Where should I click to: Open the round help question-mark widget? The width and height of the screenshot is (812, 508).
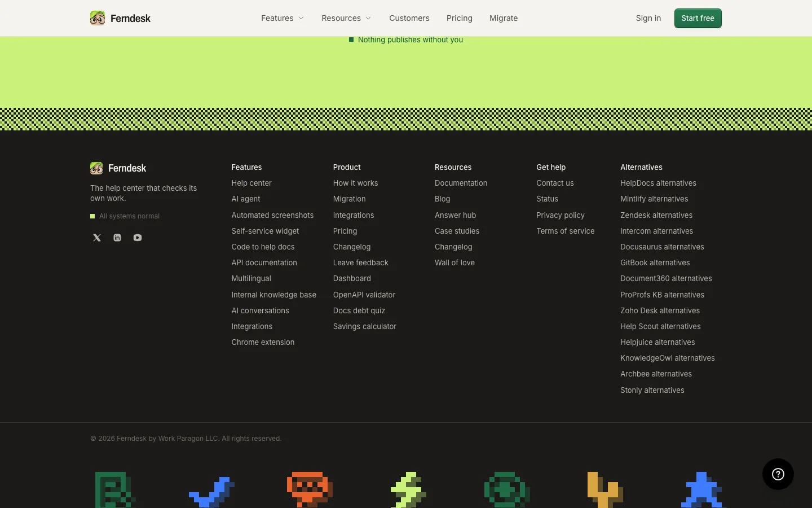click(x=778, y=474)
